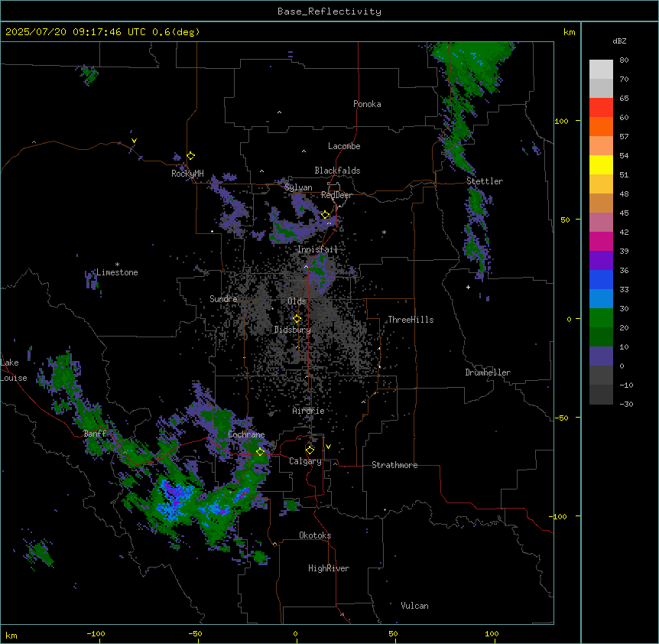Select the red swatch in dBZ legend
This screenshot has height=644, width=659.
point(601,108)
